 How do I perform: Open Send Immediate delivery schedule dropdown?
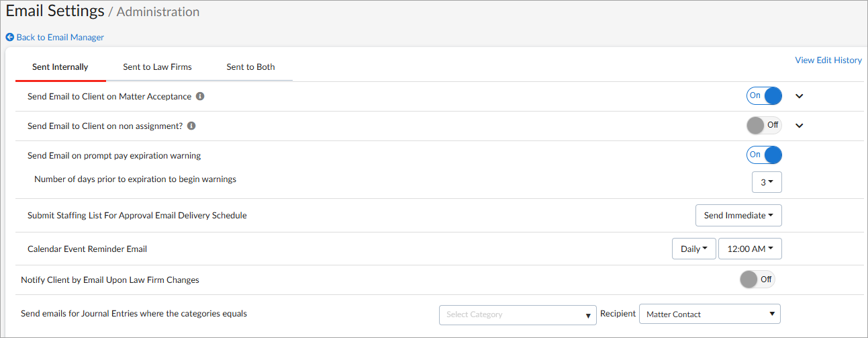click(x=738, y=216)
